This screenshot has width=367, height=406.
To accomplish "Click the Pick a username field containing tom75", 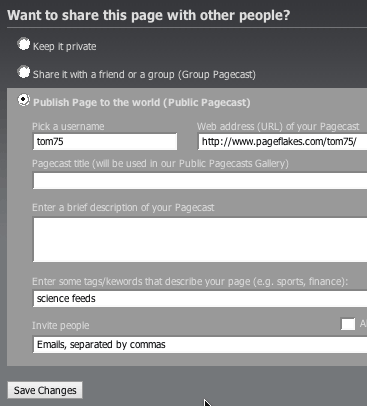I will pyautogui.click(x=105, y=142).
